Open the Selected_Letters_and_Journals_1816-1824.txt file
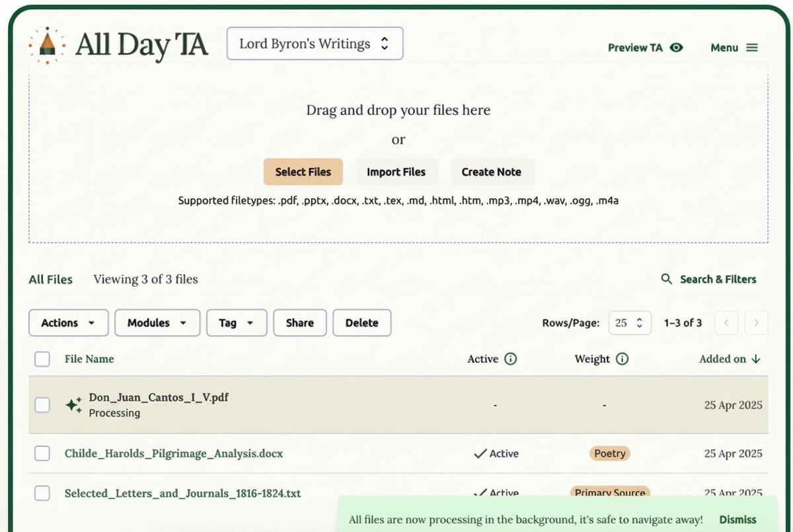Image resolution: width=793 pixels, height=532 pixels. 182,493
